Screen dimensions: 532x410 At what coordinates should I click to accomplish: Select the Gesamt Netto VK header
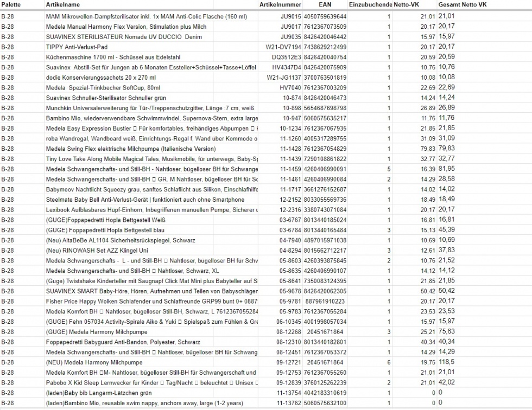[463, 4]
